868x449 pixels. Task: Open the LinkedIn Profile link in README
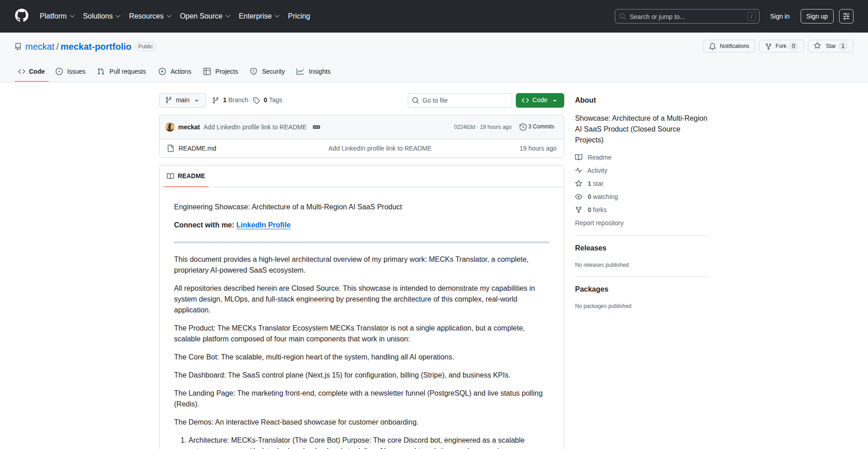pos(263,225)
